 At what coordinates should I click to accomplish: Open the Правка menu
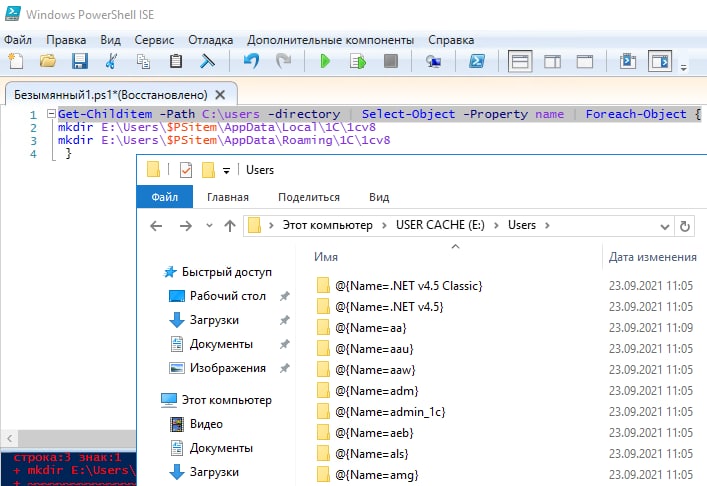pos(66,40)
